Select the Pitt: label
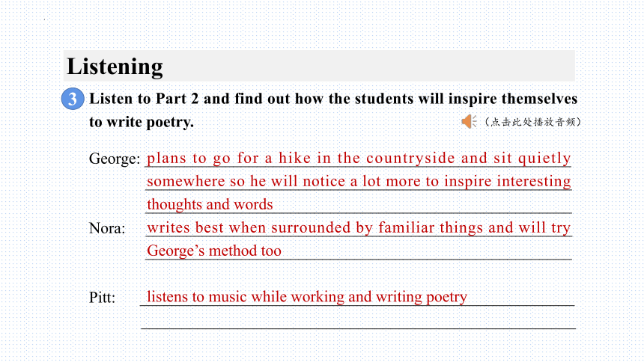 point(102,298)
